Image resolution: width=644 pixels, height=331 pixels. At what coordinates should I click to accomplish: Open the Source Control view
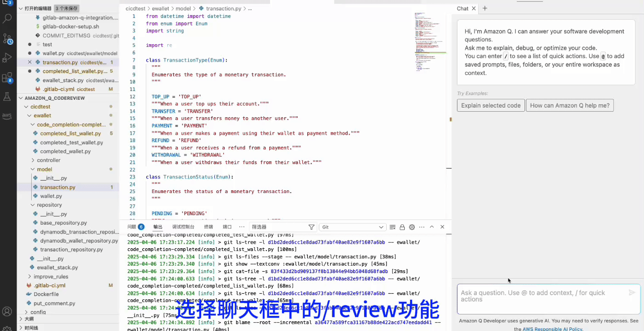coord(7,39)
